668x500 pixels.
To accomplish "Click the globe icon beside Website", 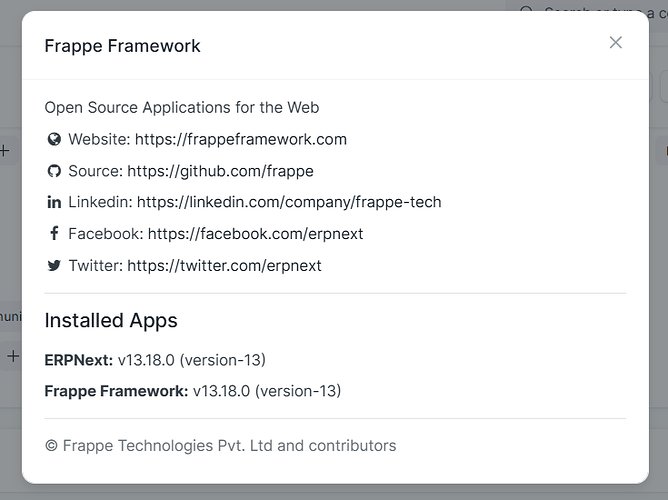I will point(54,139).
